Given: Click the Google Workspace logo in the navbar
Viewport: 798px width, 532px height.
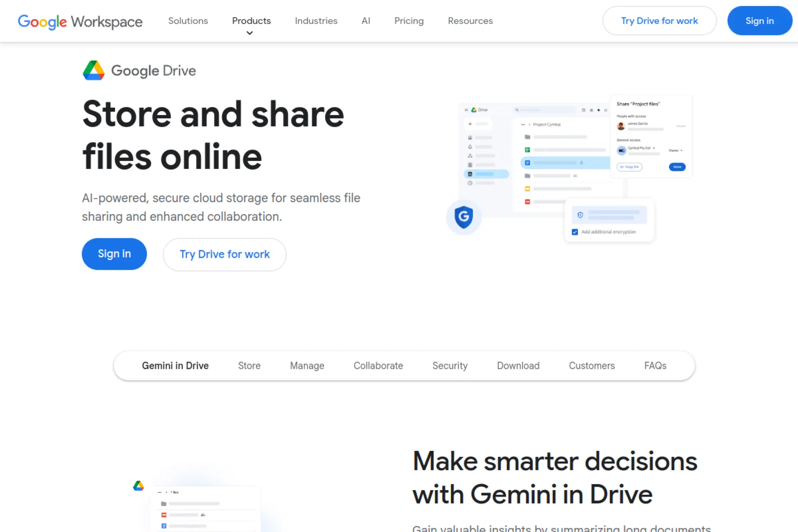Looking at the screenshot, I should click(80, 21).
